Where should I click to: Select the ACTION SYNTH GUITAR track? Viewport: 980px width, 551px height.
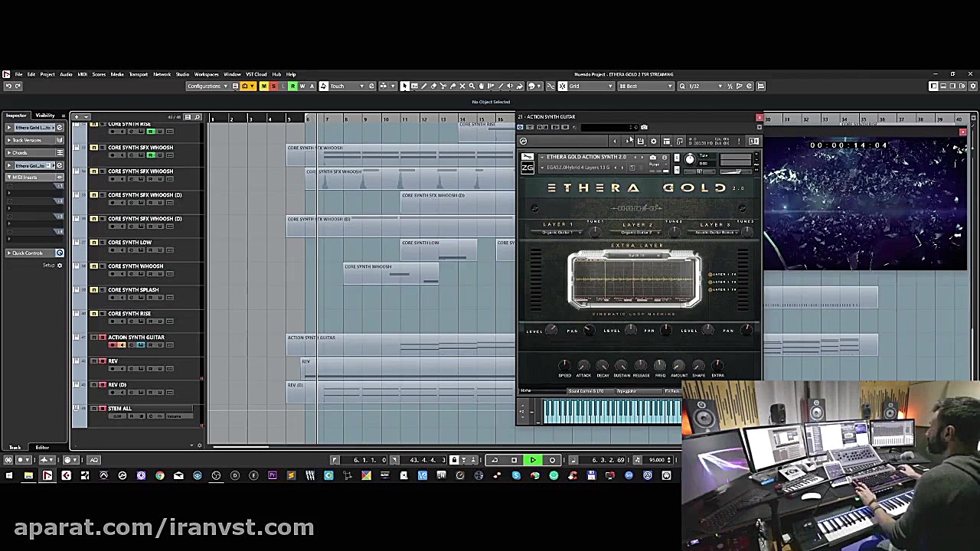point(136,337)
